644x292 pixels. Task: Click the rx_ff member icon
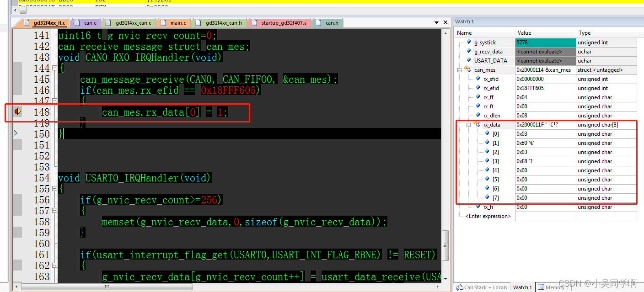click(478, 97)
